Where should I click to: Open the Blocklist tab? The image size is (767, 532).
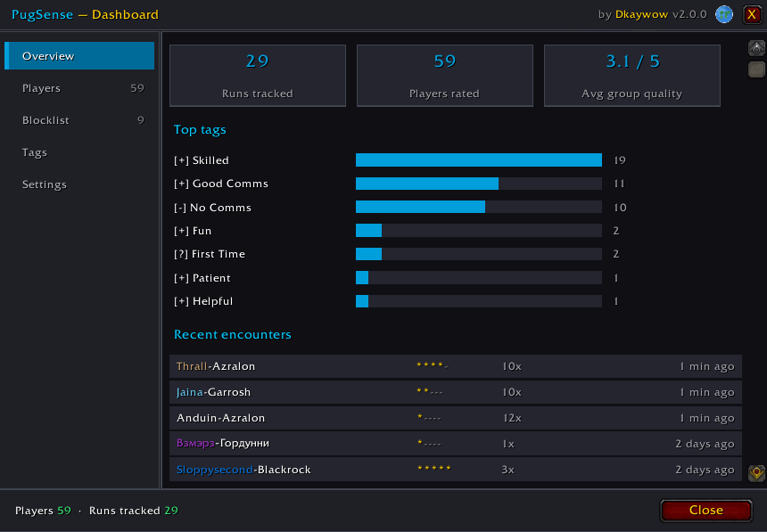79,120
